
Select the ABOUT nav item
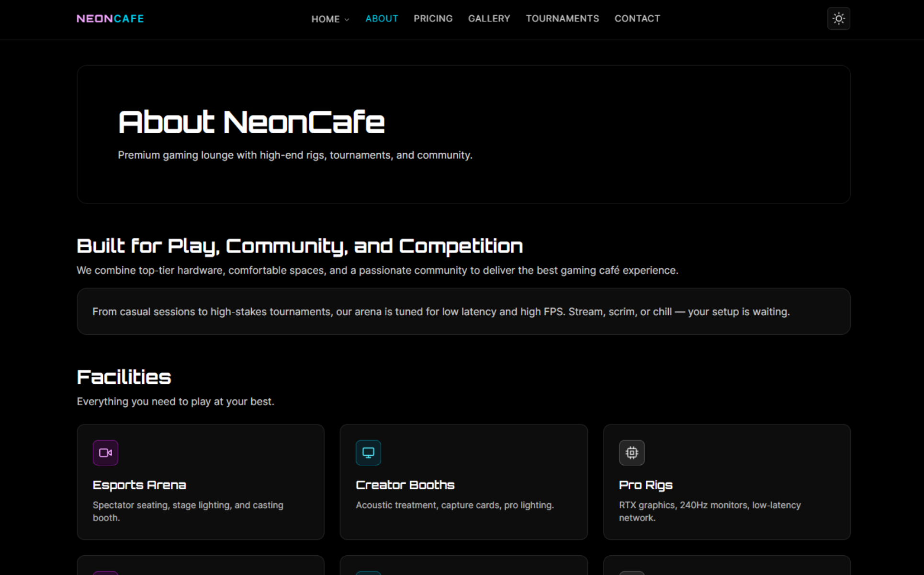[x=382, y=19]
